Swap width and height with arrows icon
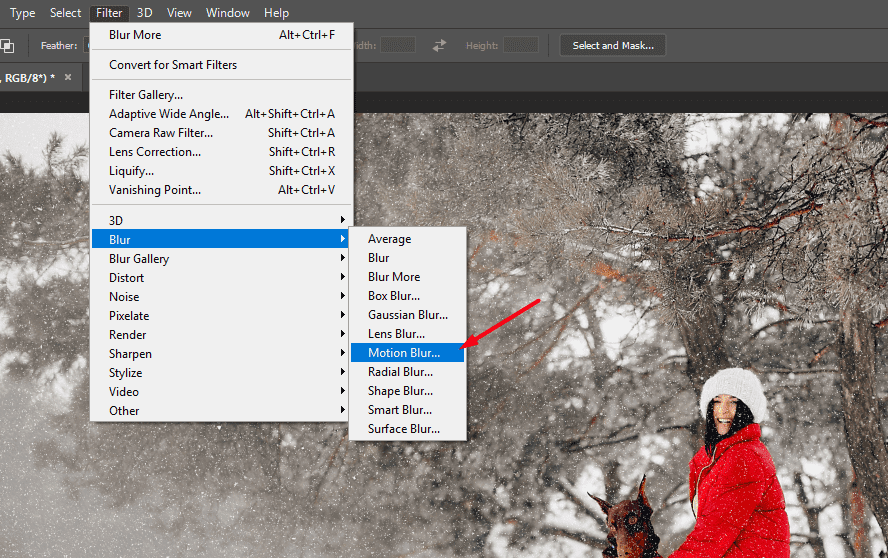This screenshot has width=888, height=558. [439, 45]
